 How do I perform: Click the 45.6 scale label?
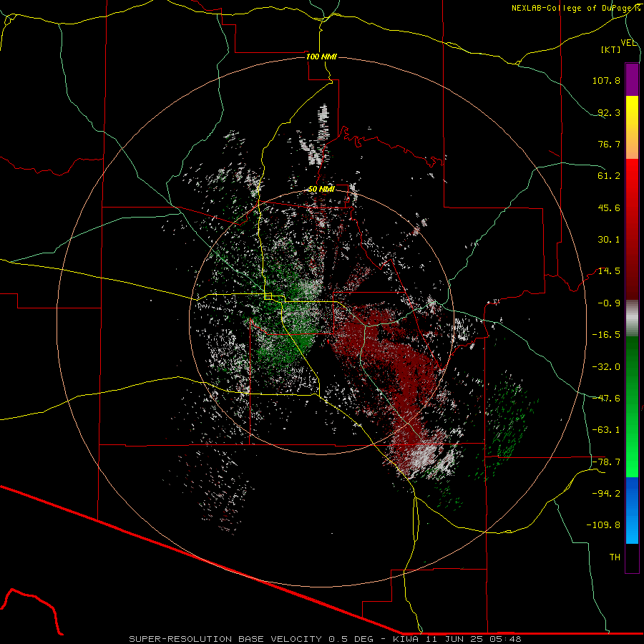coord(609,208)
